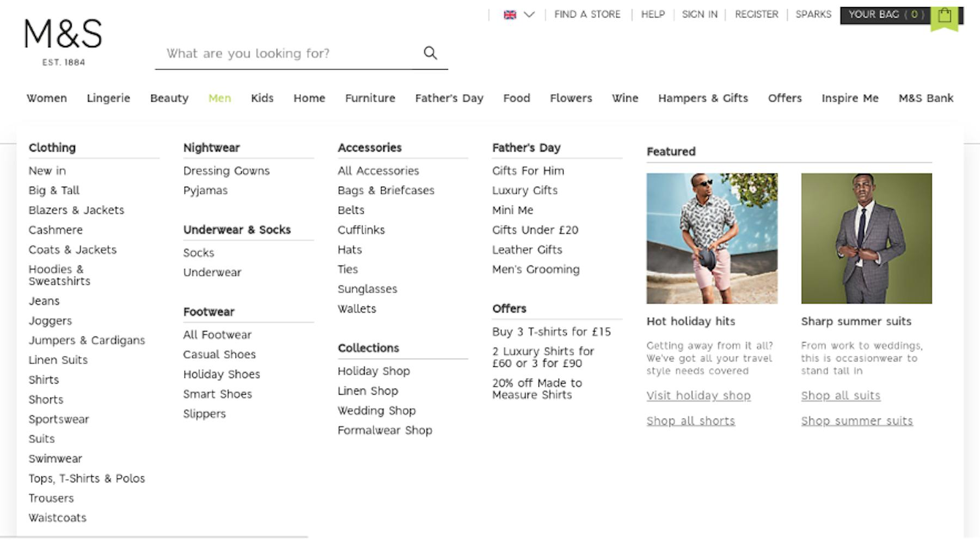Click Shop summer suits link
Image resolution: width=980 pixels, height=547 pixels.
coord(857,421)
